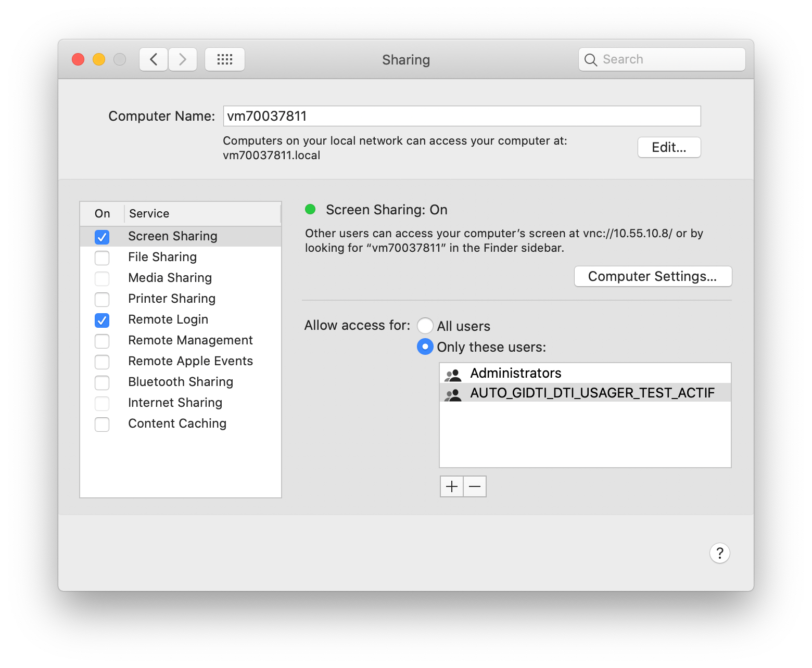
Task: Show all preferences with the grid icon
Action: [x=225, y=59]
